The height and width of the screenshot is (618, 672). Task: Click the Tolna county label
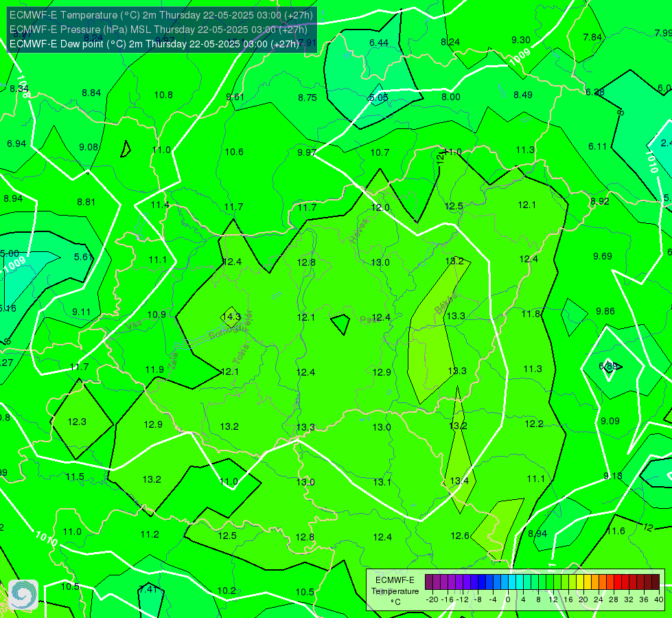click(x=241, y=354)
